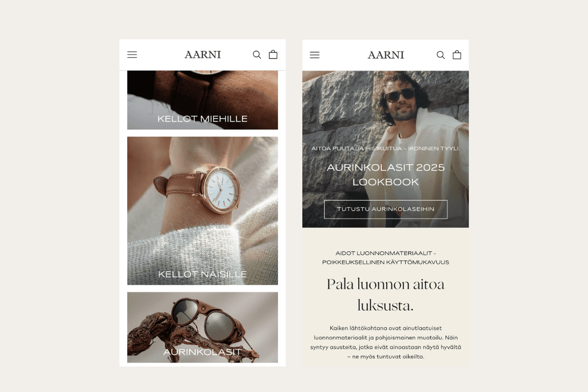The image size is (588, 392).
Task: Click the Aurinkolasit label on sunglasses image
Action: click(x=202, y=352)
